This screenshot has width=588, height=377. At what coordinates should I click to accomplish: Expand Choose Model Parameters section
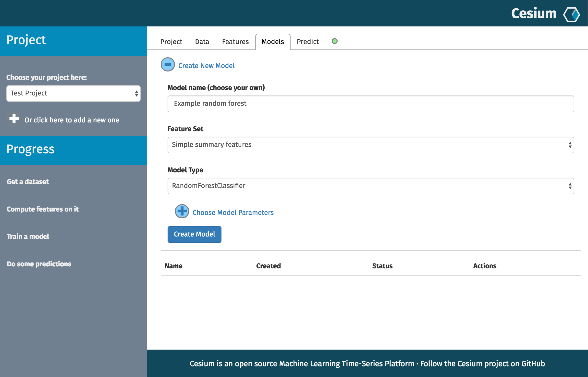[233, 212]
